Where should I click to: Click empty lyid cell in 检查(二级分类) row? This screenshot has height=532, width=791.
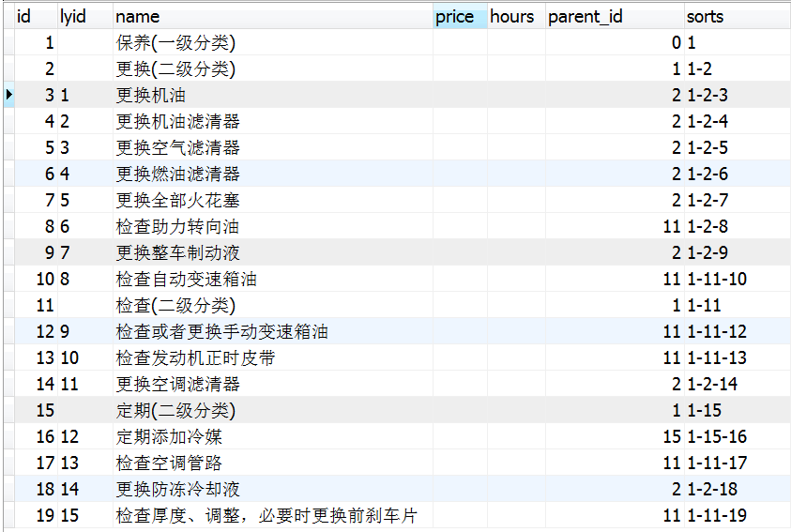tap(84, 305)
